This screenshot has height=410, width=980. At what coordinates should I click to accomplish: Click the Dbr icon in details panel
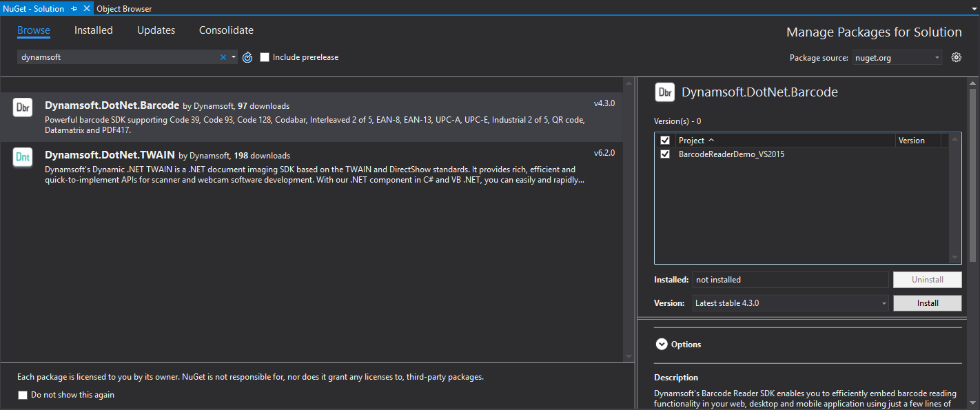point(664,92)
